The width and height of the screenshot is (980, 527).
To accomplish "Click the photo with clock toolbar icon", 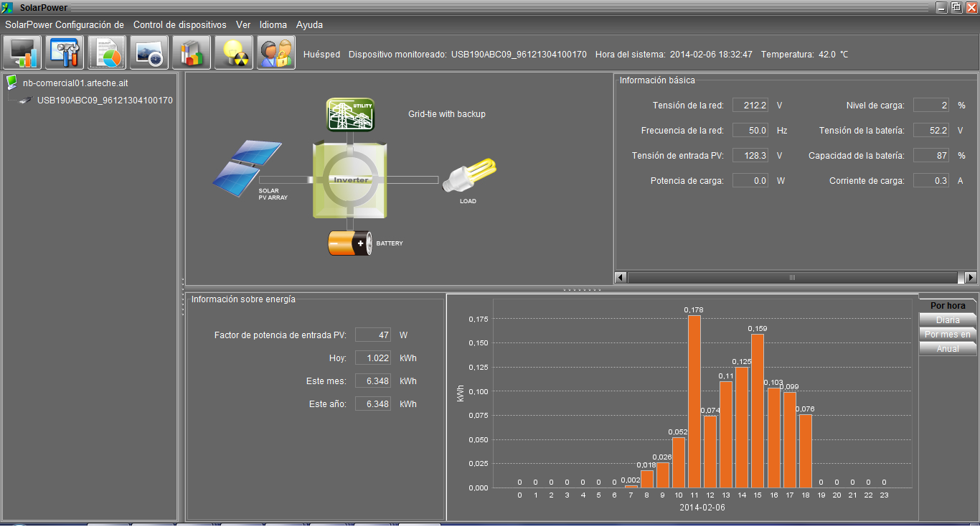I will click(x=149, y=53).
